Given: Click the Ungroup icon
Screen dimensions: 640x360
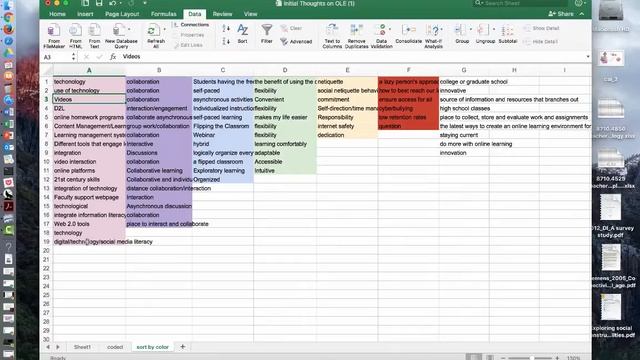Looking at the screenshot, I should tap(483, 31).
